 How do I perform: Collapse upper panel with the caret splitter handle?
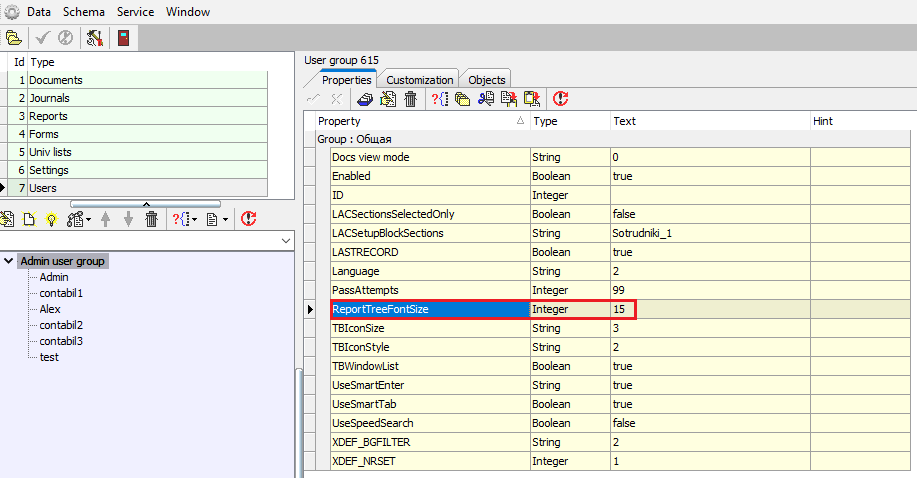point(146,204)
